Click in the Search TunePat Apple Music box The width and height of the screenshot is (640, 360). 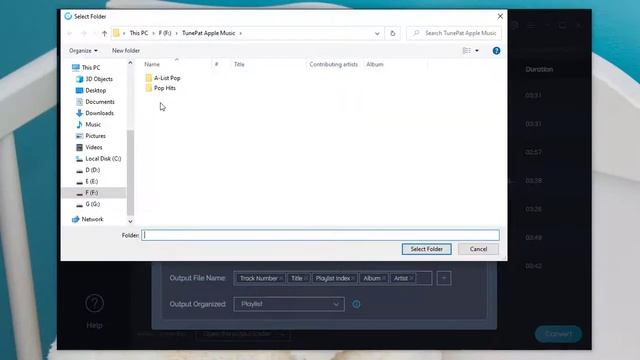(x=454, y=33)
